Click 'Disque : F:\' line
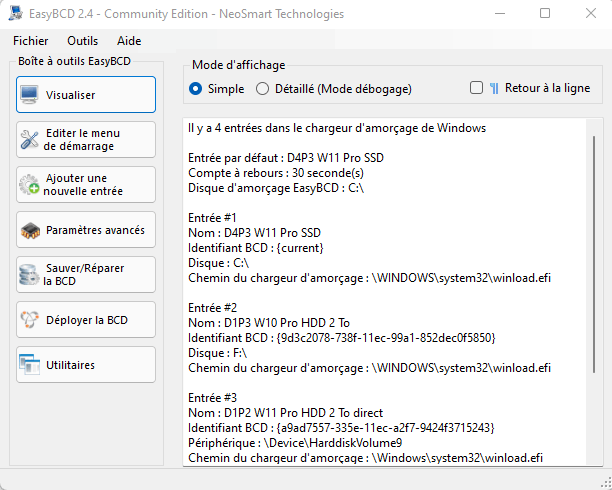Image resolution: width=612 pixels, height=490 pixels. click(x=217, y=353)
